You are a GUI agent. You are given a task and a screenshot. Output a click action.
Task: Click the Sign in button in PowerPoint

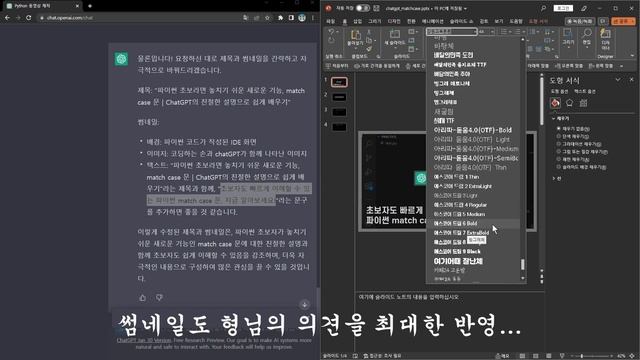[563, 8]
